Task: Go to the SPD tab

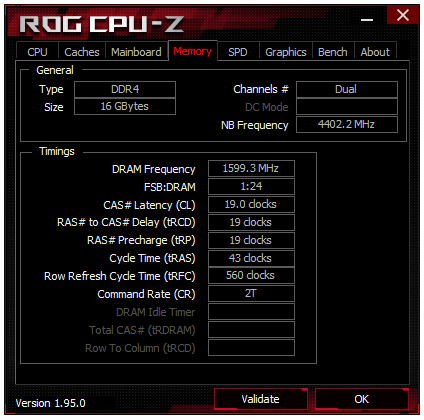Action: pyautogui.click(x=238, y=52)
